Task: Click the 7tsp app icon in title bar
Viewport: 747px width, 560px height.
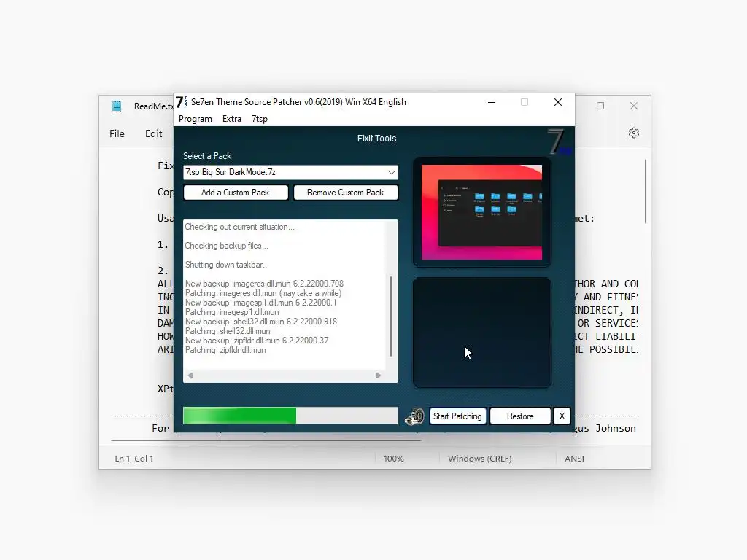Action: (181, 102)
